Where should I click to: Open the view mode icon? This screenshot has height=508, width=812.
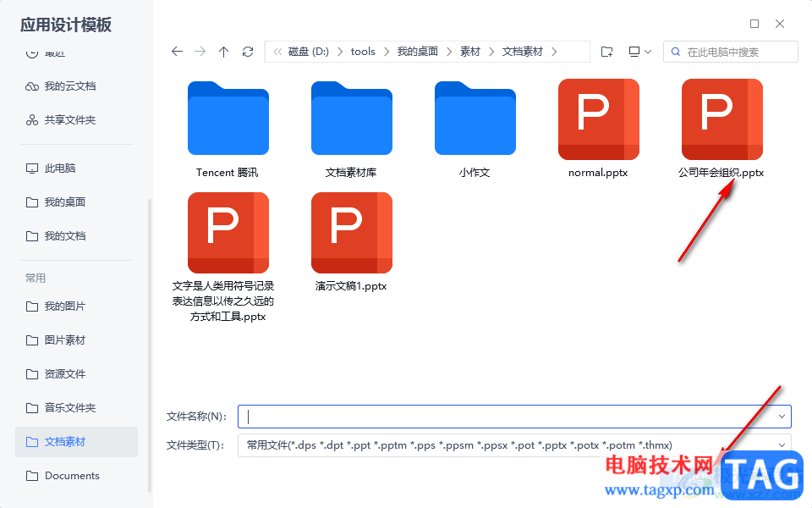coord(634,52)
